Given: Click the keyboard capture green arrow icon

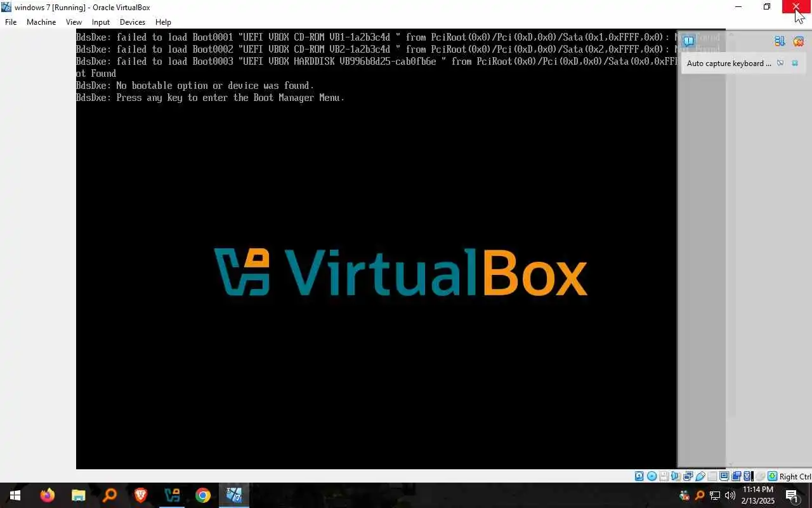Looking at the screenshot, I should (773, 476).
